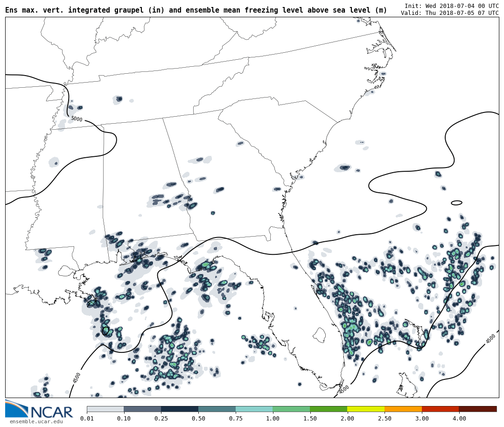Click the dark brown colorbar swatch above 4.00
The height and width of the screenshot is (427, 504).
[x=478, y=409]
